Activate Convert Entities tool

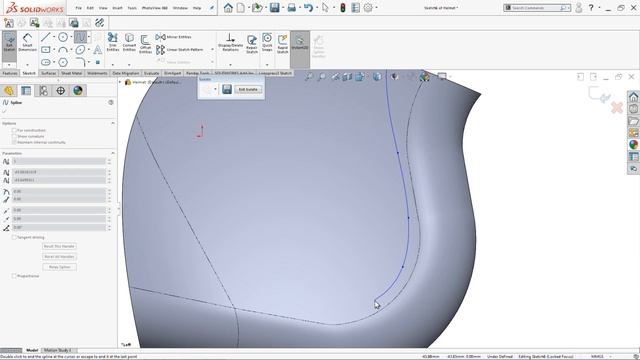(129, 43)
